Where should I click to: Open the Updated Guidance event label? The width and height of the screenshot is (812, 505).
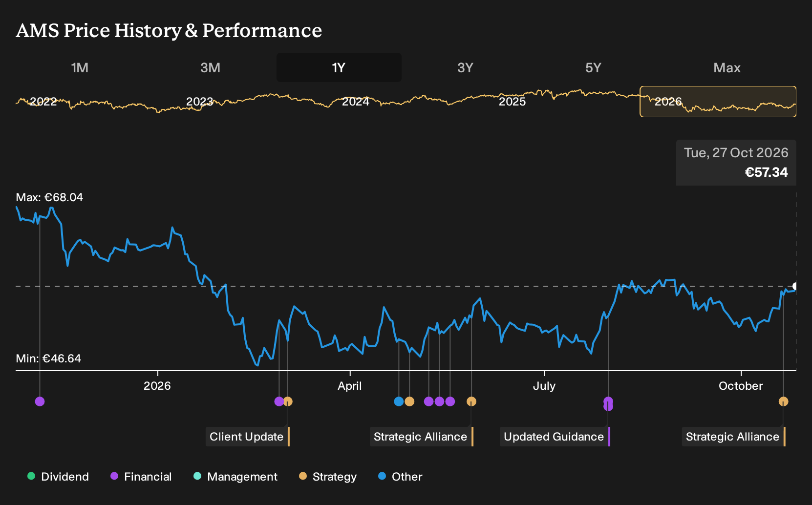click(555, 437)
